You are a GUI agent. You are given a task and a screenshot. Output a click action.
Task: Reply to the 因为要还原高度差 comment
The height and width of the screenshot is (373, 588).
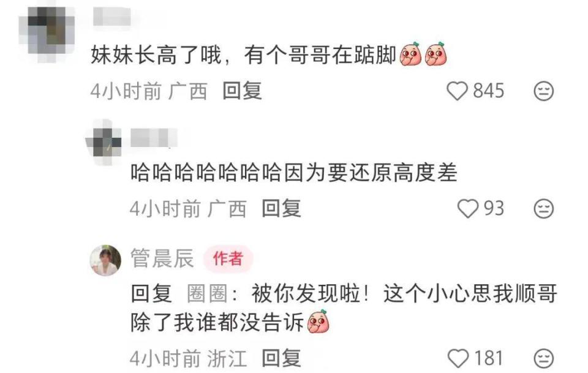[281, 208]
